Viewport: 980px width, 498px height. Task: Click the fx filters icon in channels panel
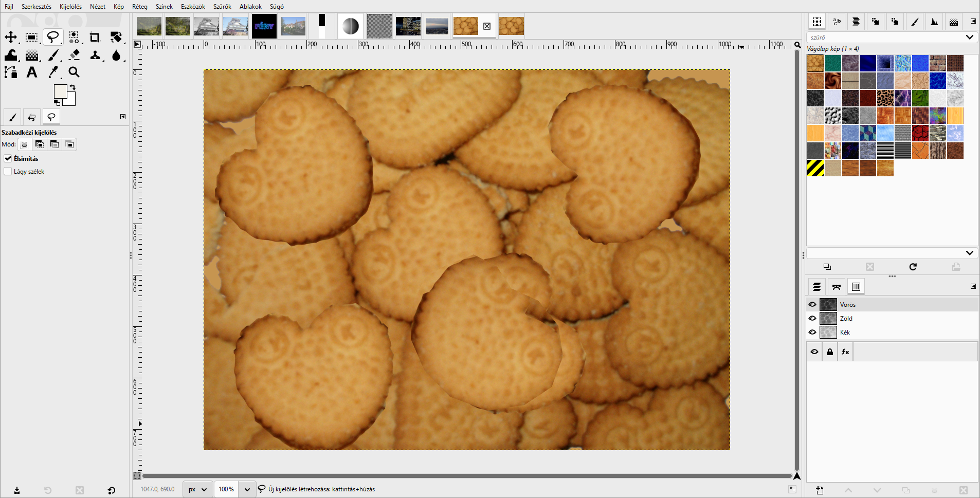click(845, 352)
